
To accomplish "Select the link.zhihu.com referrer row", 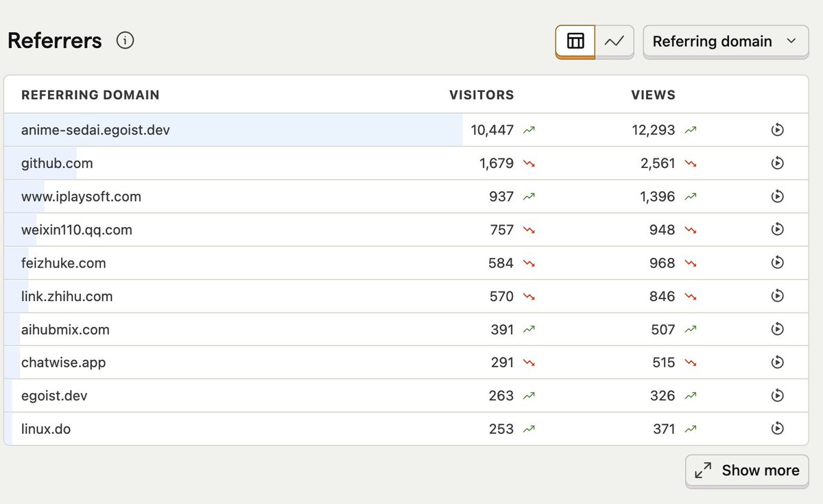I will point(406,296).
